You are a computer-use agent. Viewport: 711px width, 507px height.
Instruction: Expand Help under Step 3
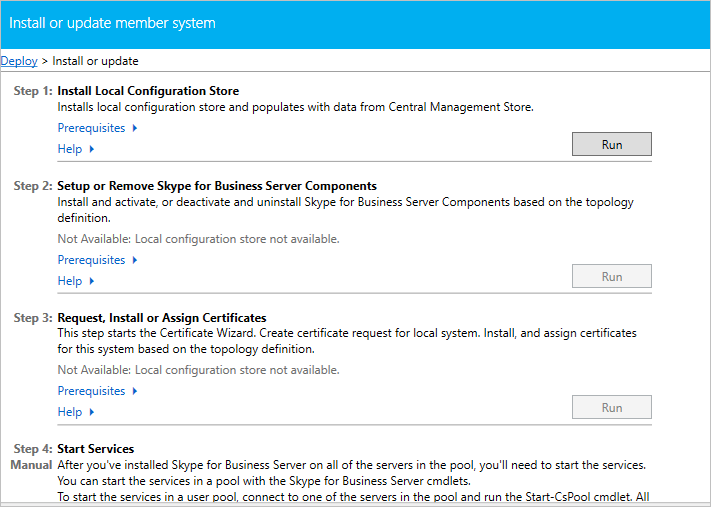tap(76, 412)
